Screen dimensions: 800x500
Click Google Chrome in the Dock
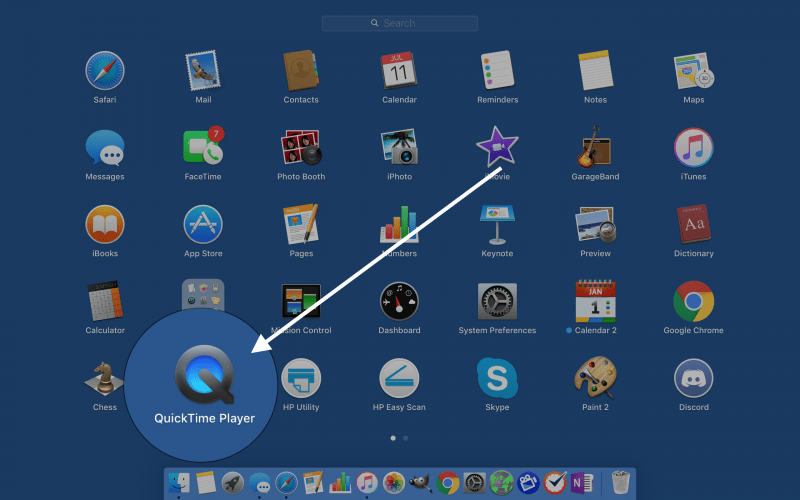(447, 482)
